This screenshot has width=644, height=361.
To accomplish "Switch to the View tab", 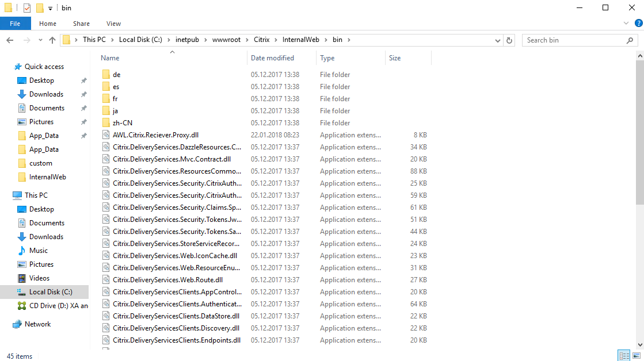I will tap(113, 24).
